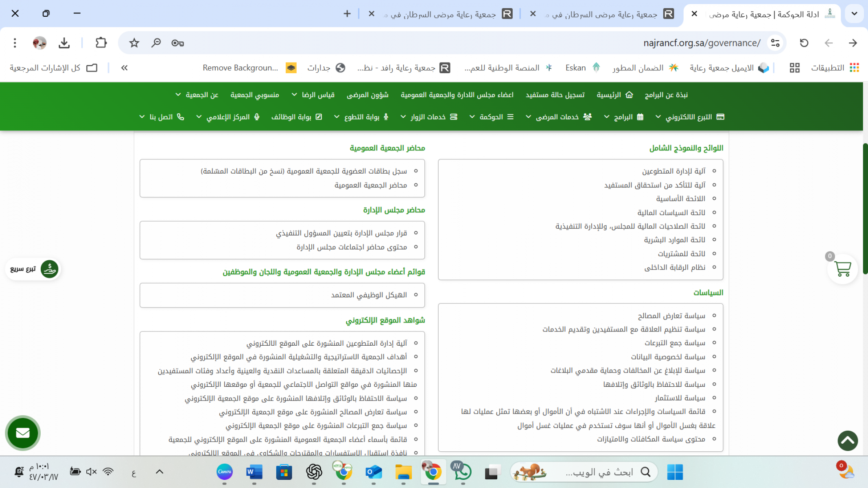Click the shopping cart icon

[x=842, y=269]
